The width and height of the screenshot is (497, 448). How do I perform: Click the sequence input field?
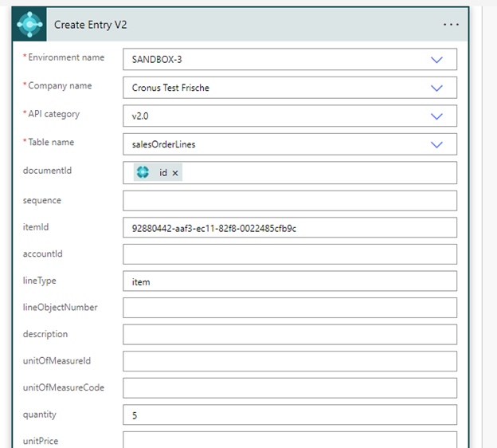[290, 201]
